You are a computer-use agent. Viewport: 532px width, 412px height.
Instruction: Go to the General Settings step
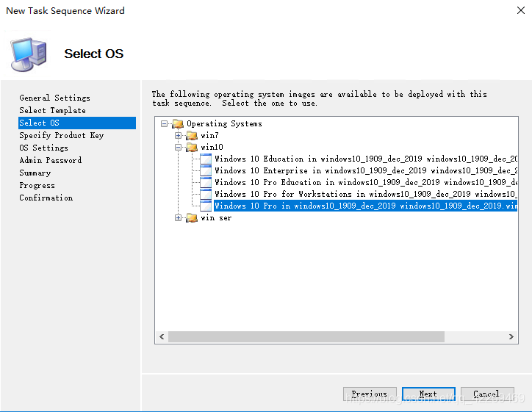click(x=54, y=98)
